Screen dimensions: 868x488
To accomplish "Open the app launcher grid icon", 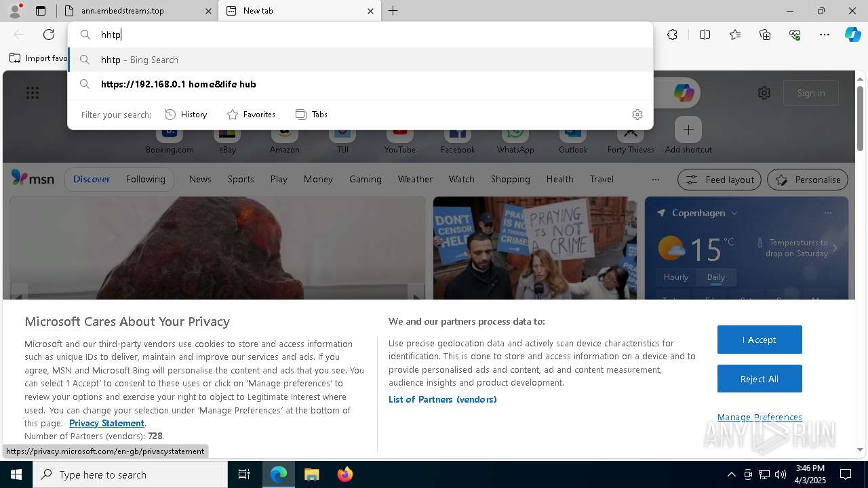I will pos(33,93).
